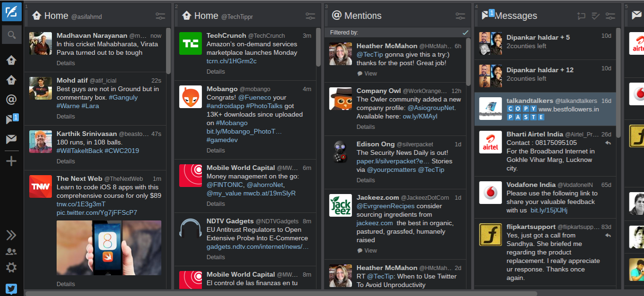Mark all messages as read
This screenshot has height=296, width=644.
point(596,16)
